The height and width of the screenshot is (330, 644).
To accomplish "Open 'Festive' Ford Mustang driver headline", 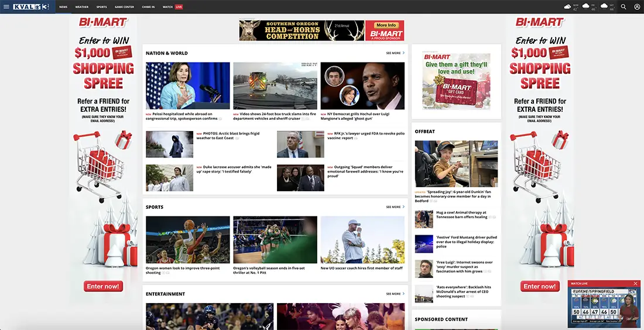I will click(x=467, y=242).
